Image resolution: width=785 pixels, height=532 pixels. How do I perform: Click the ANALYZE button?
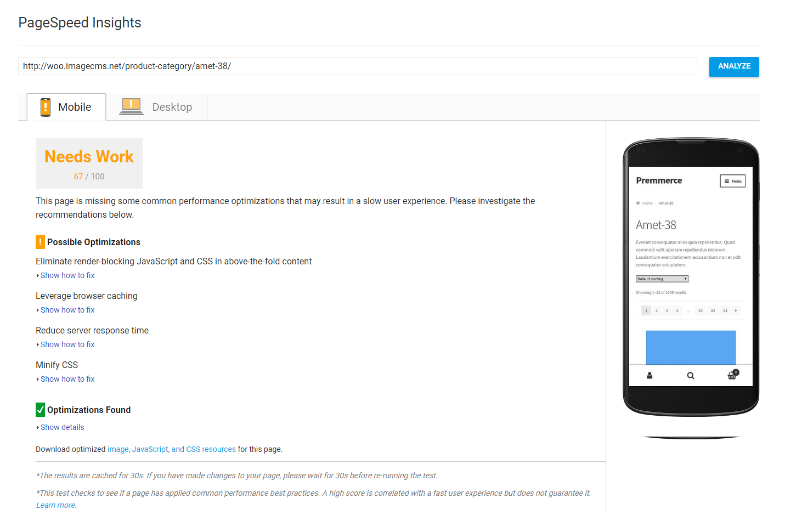(734, 66)
